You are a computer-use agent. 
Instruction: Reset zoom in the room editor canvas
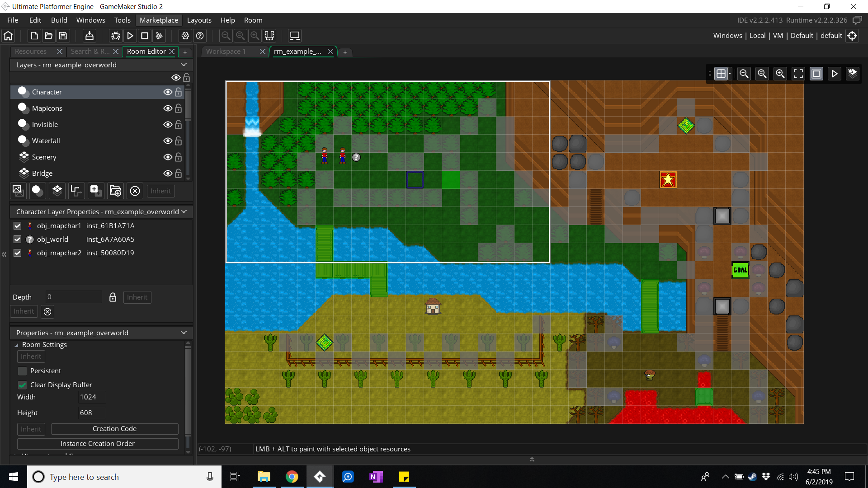click(762, 74)
